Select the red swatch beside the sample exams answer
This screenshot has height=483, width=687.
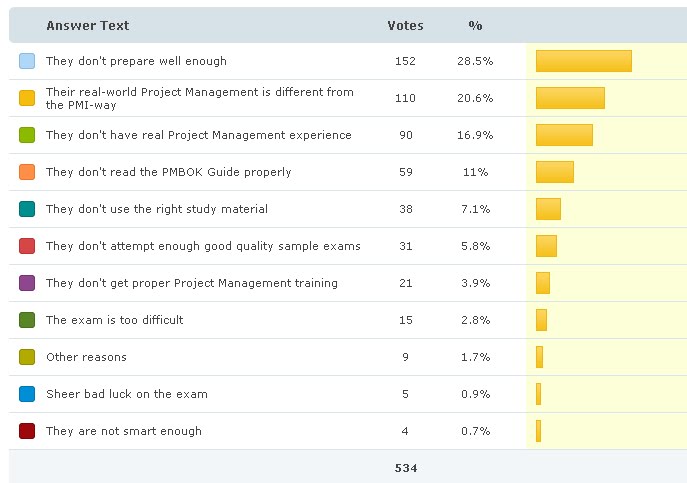coord(27,246)
